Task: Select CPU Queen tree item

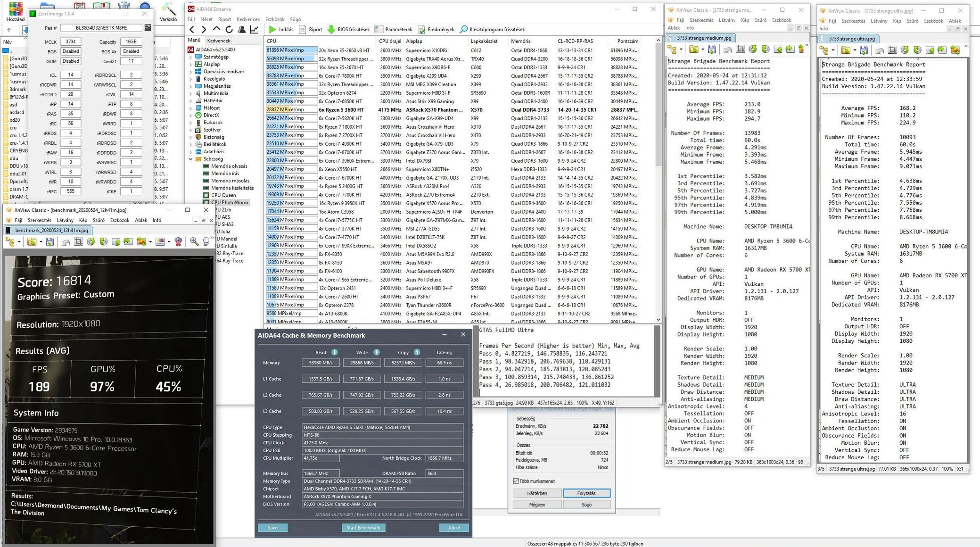Action: (223, 195)
